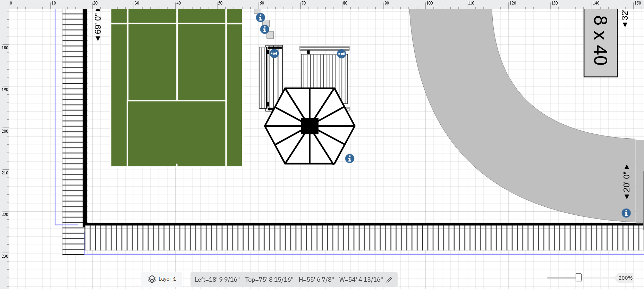The height and width of the screenshot is (289, 644).
Task: Click the pencil edit icon after the dimensions
Action: [389, 280]
